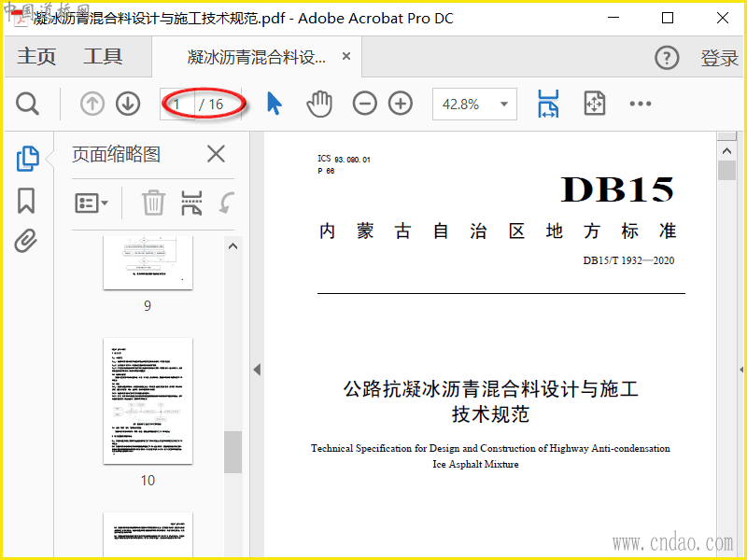Open the bookmarks panel
Viewport: 747px width, 560px height.
[x=26, y=200]
